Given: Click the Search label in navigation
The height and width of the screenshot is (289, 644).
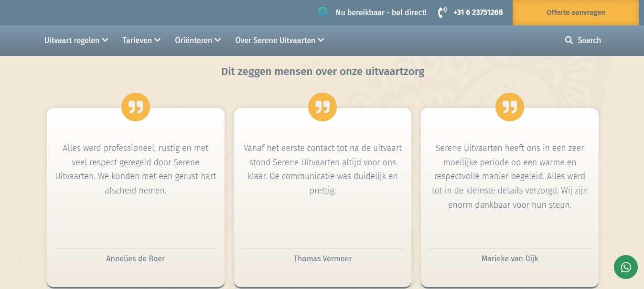Looking at the screenshot, I should coord(589,41).
